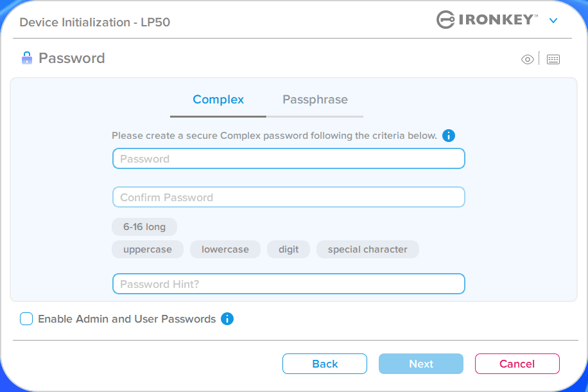Click info icon next to Admin and User Passwords
588x392 pixels.
click(x=227, y=319)
